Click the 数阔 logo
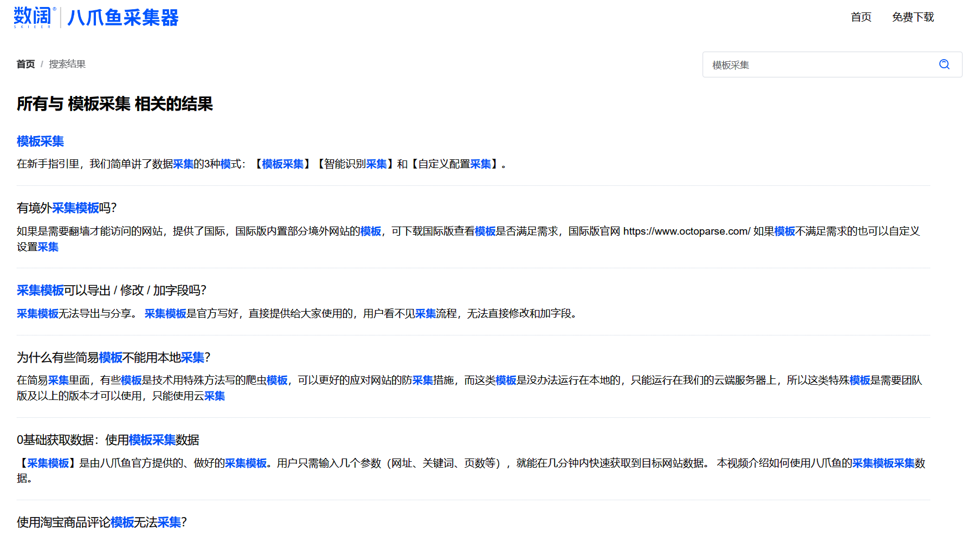The image size is (980, 536). click(35, 17)
